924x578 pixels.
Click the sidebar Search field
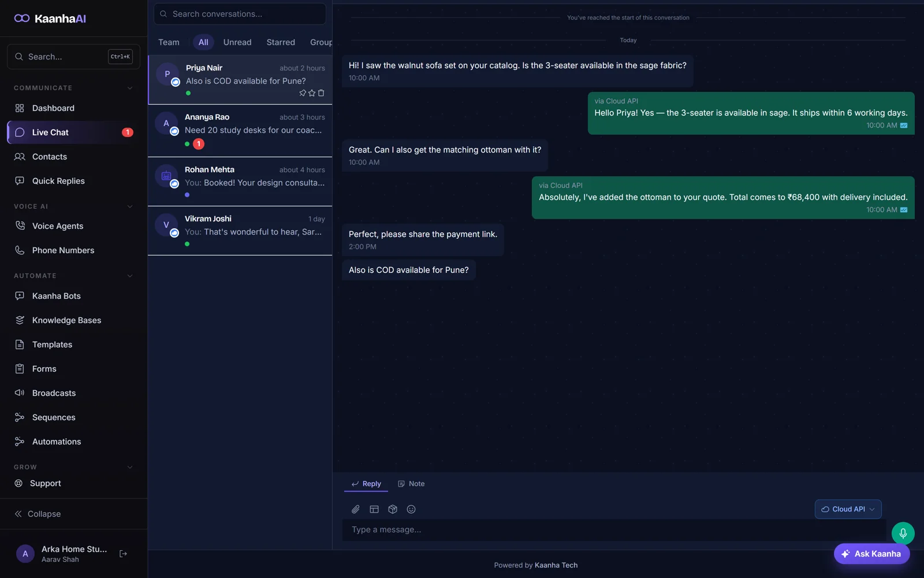click(73, 57)
